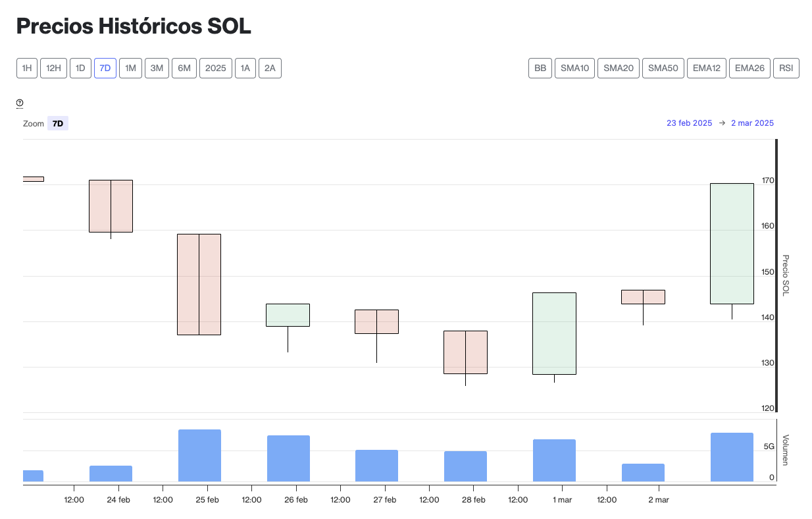Screen dimensions: 812x519
Task: Click the 7D zoom badge
Action: click(x=58, y=124)
